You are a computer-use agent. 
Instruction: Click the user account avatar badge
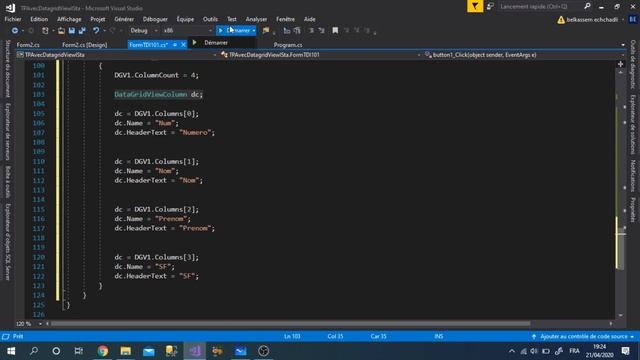pos(633,19)
